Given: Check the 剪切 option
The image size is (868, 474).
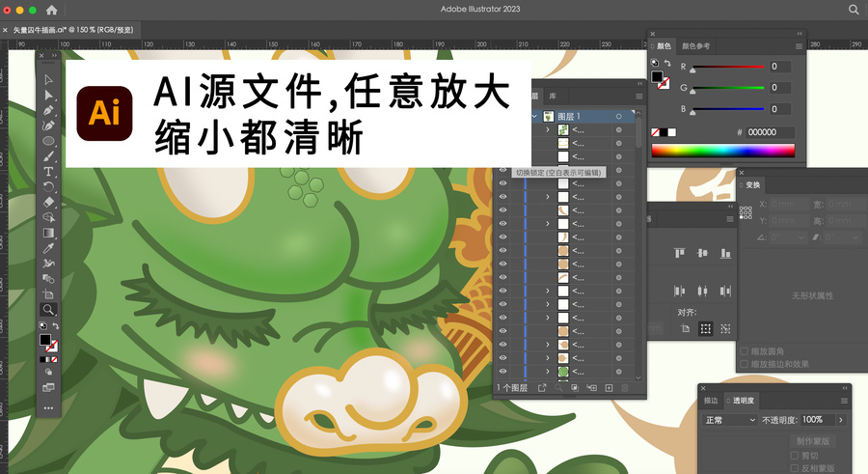Looking at the screenshot, I should 795,455.
